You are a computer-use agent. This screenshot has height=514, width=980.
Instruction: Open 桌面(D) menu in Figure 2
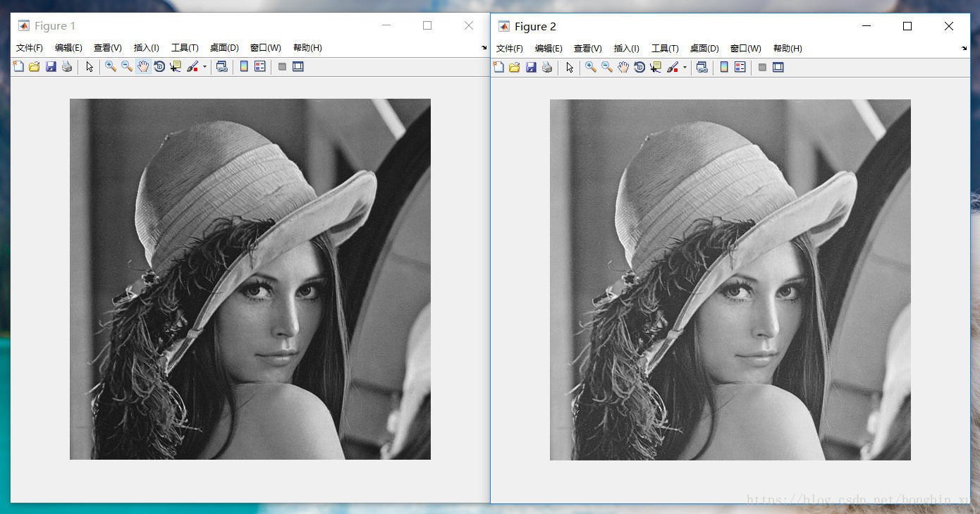704,49
